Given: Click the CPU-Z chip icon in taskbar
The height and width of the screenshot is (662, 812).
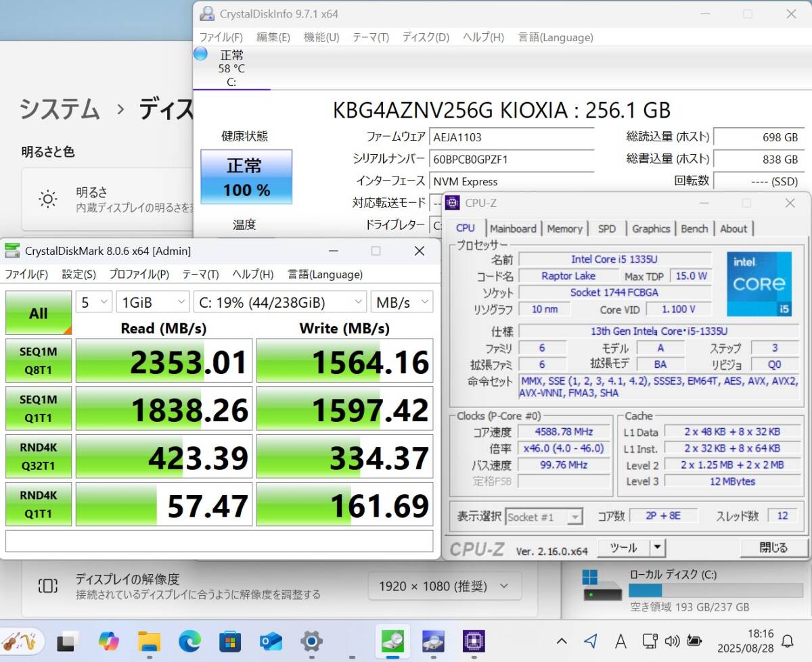Looking at the screenshot, I should [x=474, y=641].
